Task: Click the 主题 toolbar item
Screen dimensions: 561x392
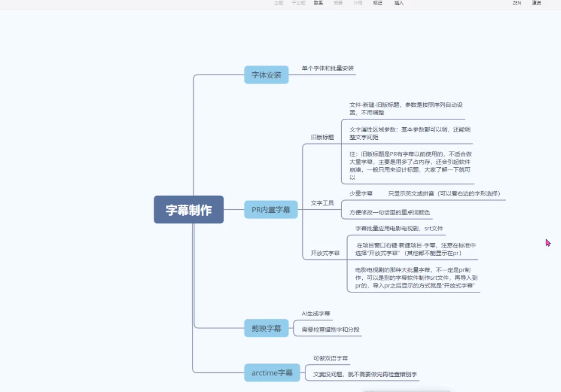Action: (x=279, y=3)
